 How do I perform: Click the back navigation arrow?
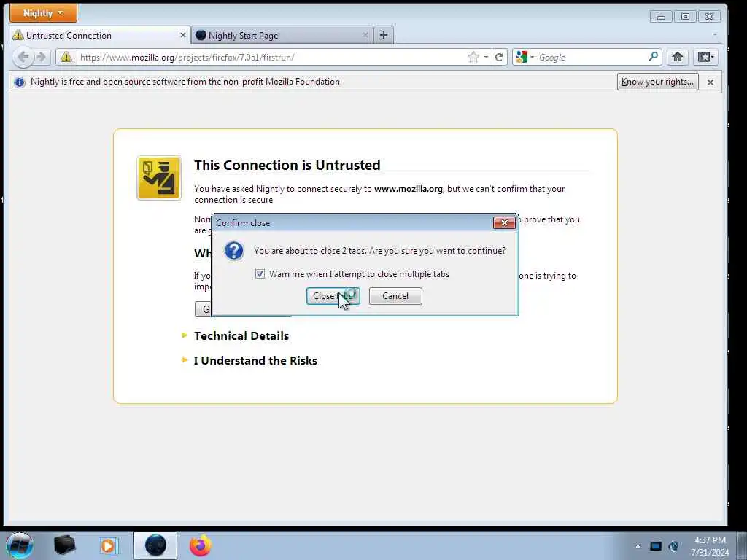23,57
